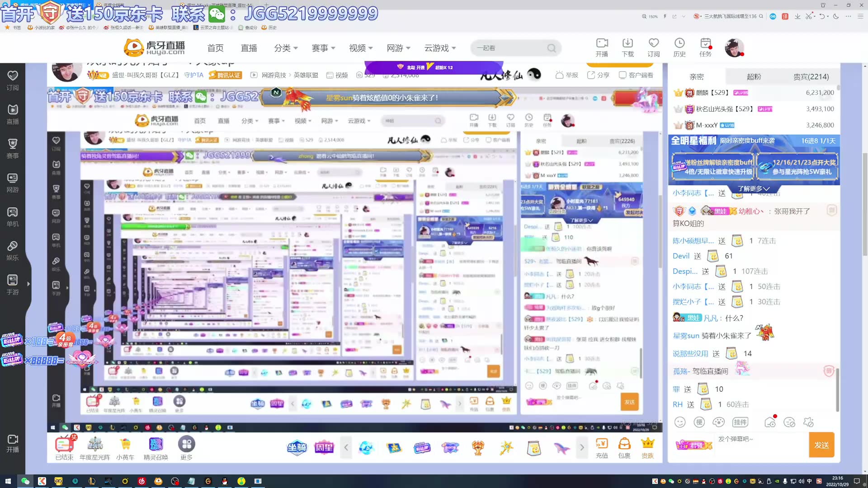Screen dimensions: 868x488
Task: Expand 了解更多 on the 全明星福利 banner
Action: tap(754, 188)
